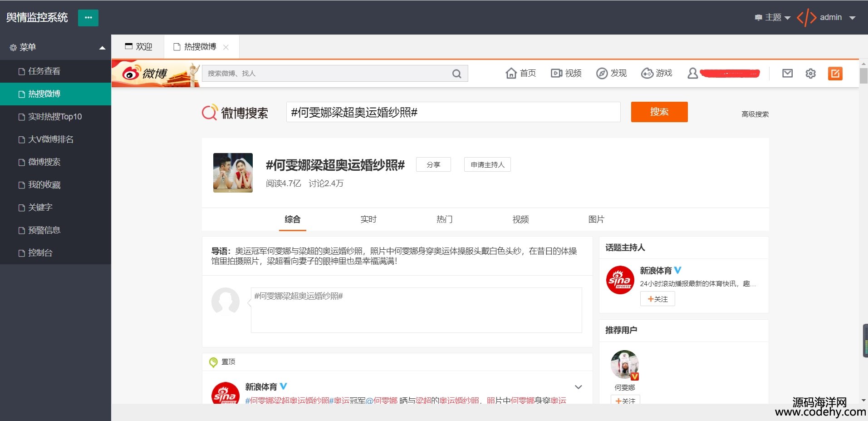Open the mail envelope messages icon
868x421 pixels.
click(x=787, y=73)
